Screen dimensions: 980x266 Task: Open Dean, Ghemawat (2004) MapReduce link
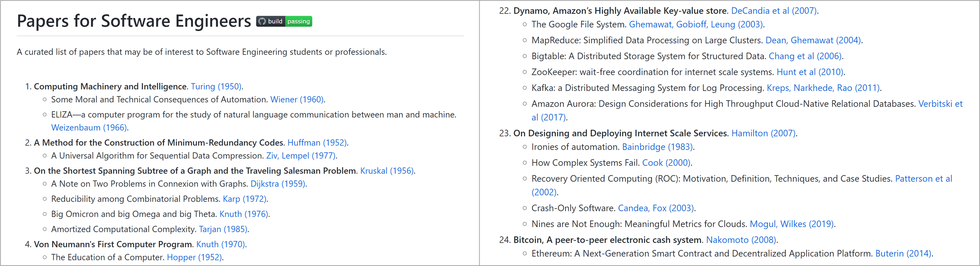(x=813, y=40)
